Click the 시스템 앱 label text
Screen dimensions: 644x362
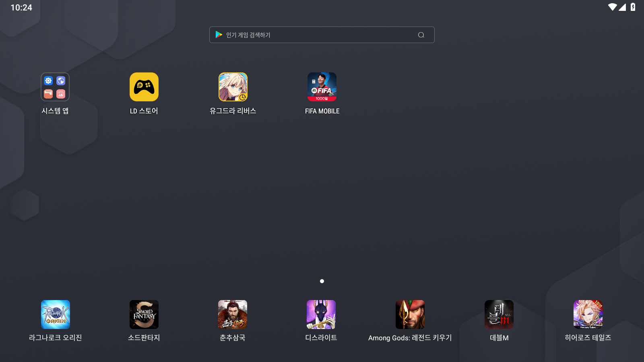tap(55, 111)
